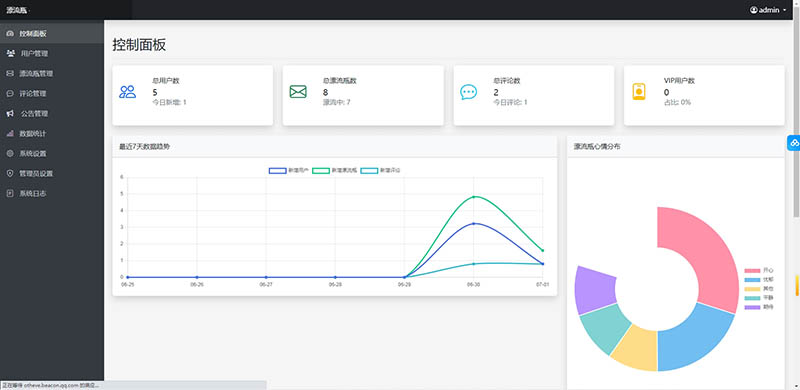This screenshot has width=800, height=390.
Task: Open the 总漂流瓶数 statistics card
Action: pyautogui.click(x=363, y=95)
